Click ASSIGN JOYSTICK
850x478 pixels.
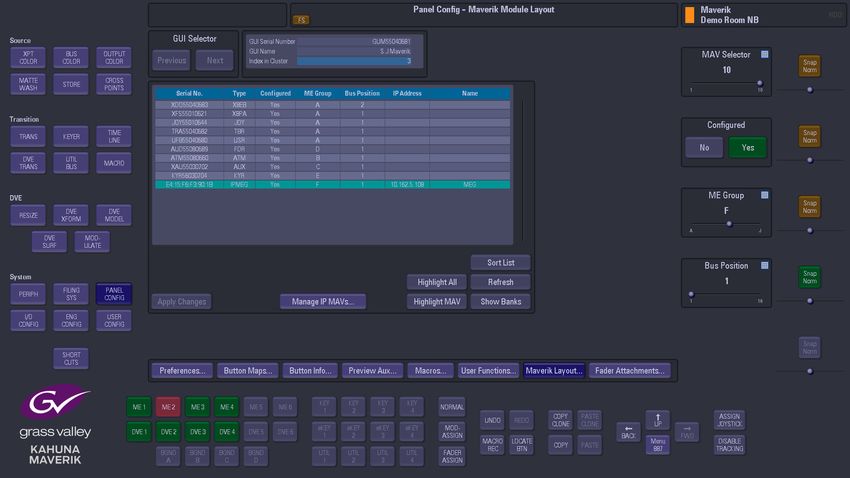729,420
